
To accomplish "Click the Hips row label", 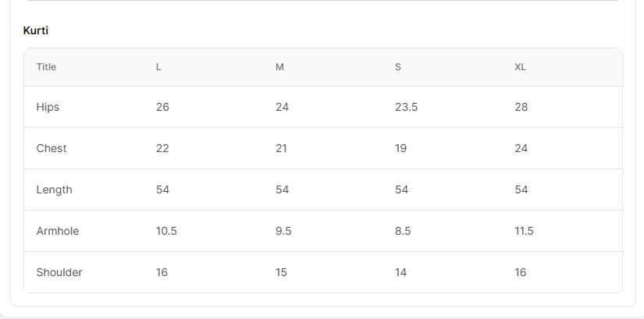I will point(48,107).
